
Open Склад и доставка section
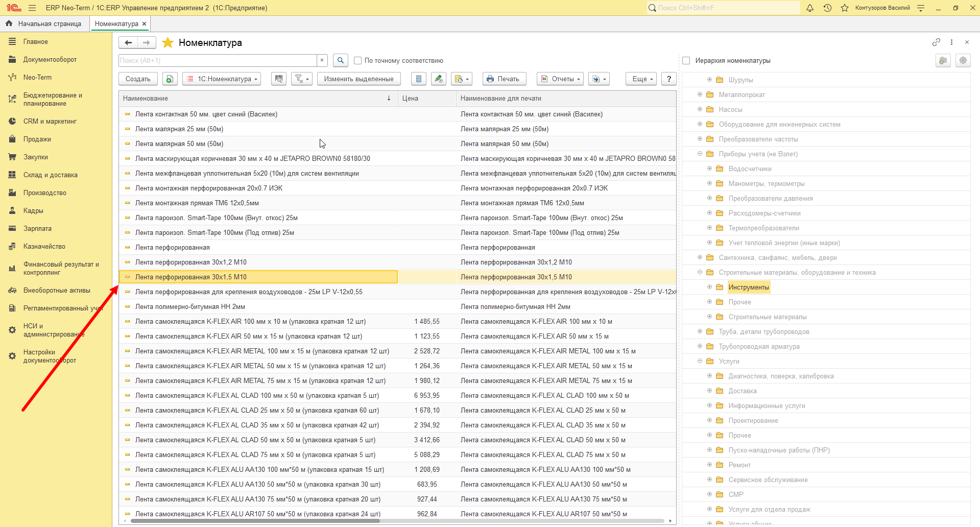click(51, 175)
